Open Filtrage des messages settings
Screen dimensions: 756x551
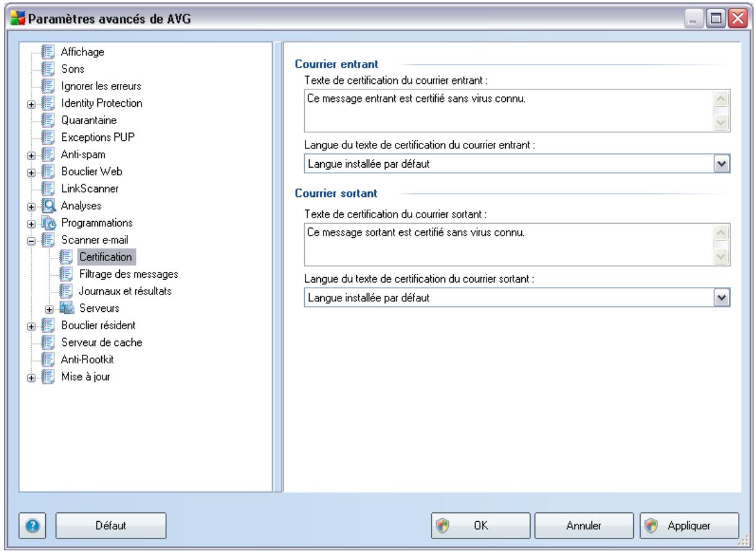129,273
